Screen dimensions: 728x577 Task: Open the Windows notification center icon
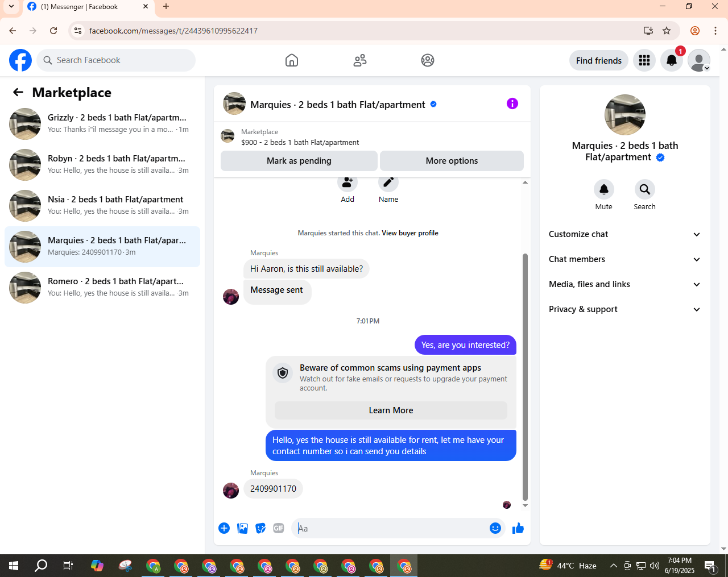710,566
